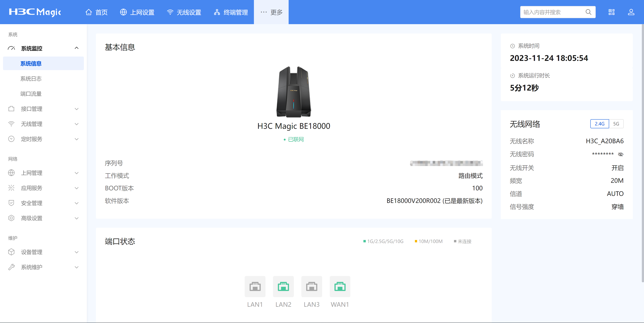Click the 系统监控 menu label
The width and height of the screenshot is (644, 323).
pos(32,48)
